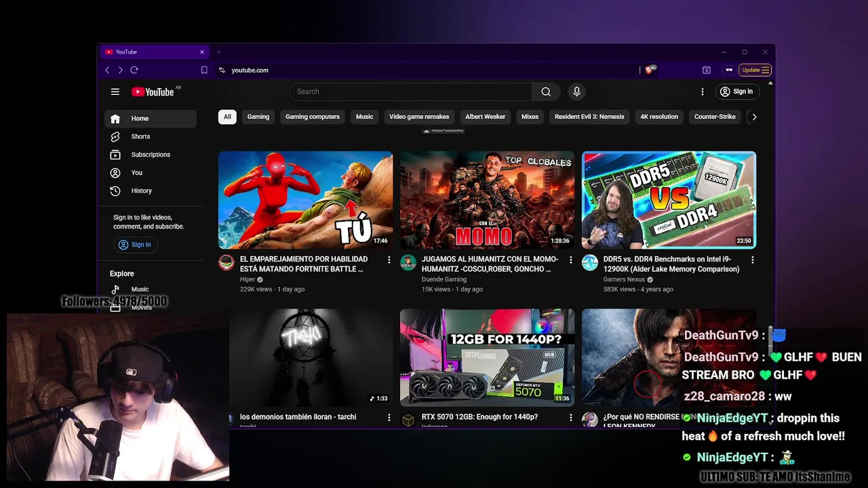
Task: Open the tarchi dreamcatcher thumbnail
Action: click(311, 357)
